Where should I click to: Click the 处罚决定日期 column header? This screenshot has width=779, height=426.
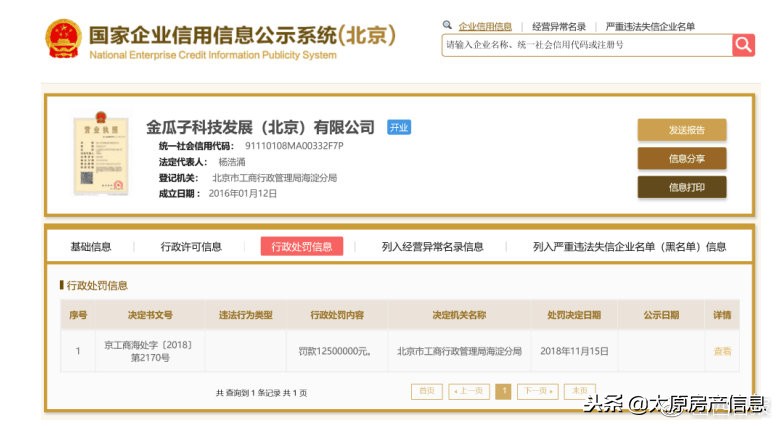tap(574, 315)
